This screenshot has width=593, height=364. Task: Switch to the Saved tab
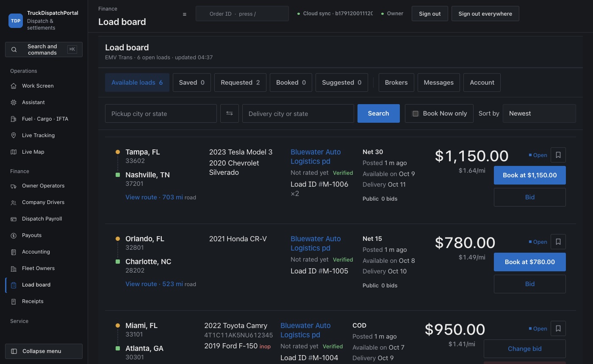(x=192, y=83)
